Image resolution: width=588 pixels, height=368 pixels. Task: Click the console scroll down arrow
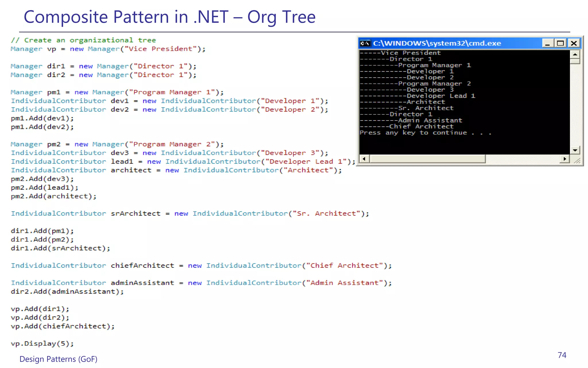point(575,150)
